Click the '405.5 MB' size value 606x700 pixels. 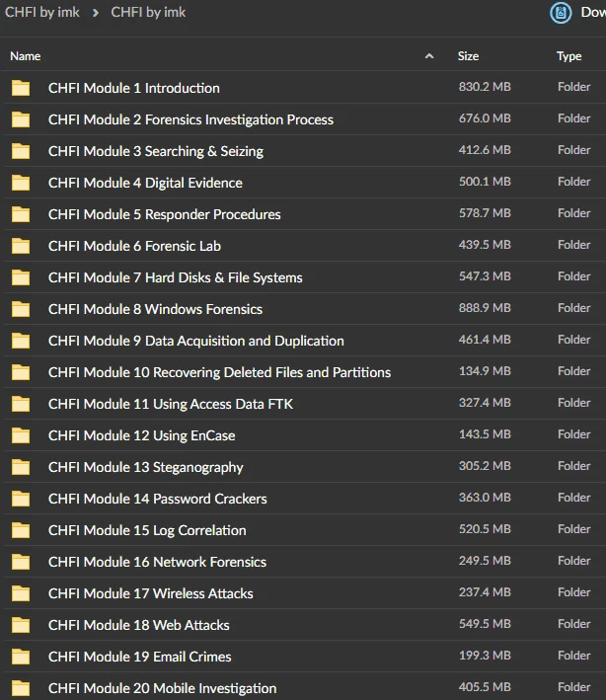[x=485, y=686]
